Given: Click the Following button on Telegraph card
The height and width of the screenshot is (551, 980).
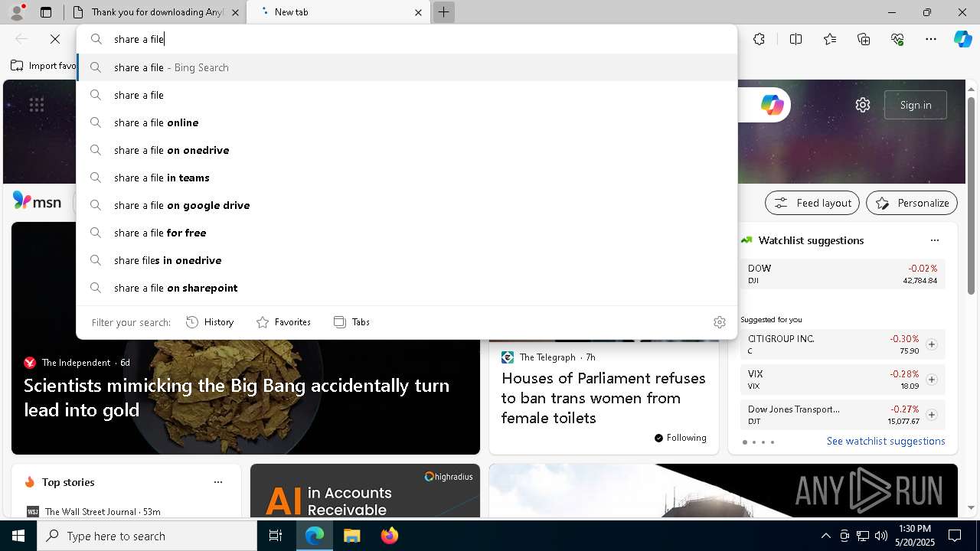Looking at the screenshot, I should (681, 438).
